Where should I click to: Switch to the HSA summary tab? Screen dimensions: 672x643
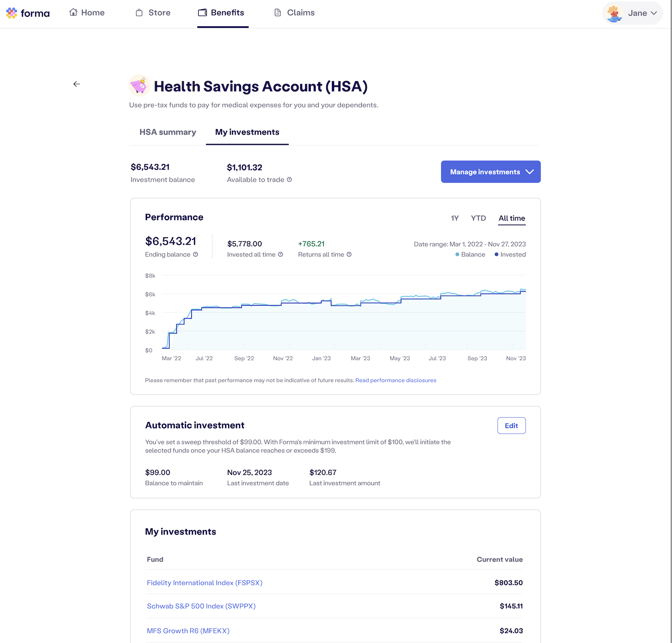point(168,132)
